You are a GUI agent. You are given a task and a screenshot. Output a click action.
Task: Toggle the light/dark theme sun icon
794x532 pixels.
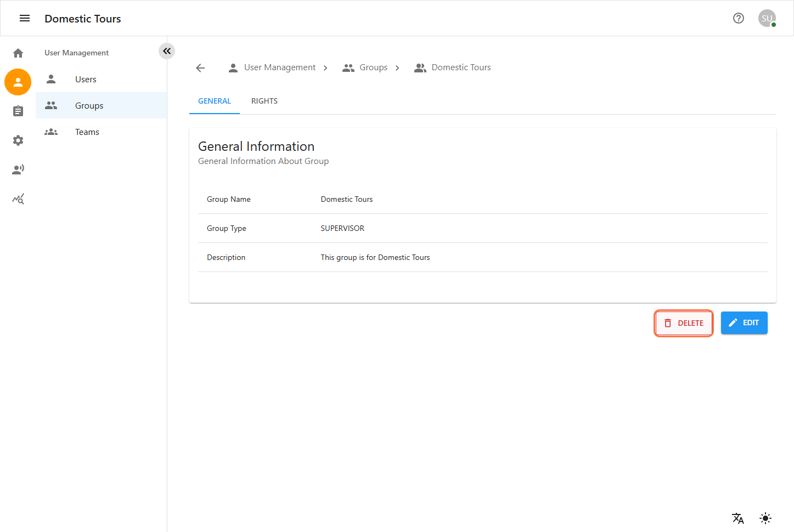pos(765,518)
